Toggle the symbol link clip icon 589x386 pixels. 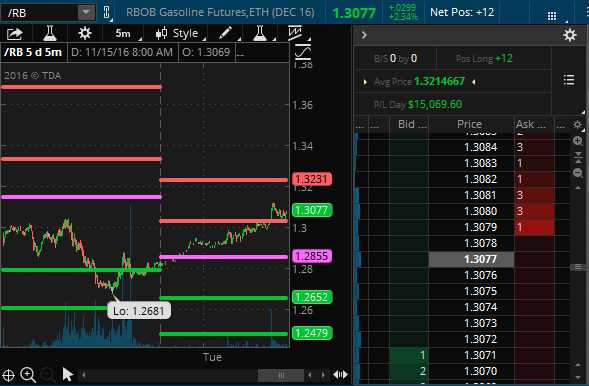[107, 12]
